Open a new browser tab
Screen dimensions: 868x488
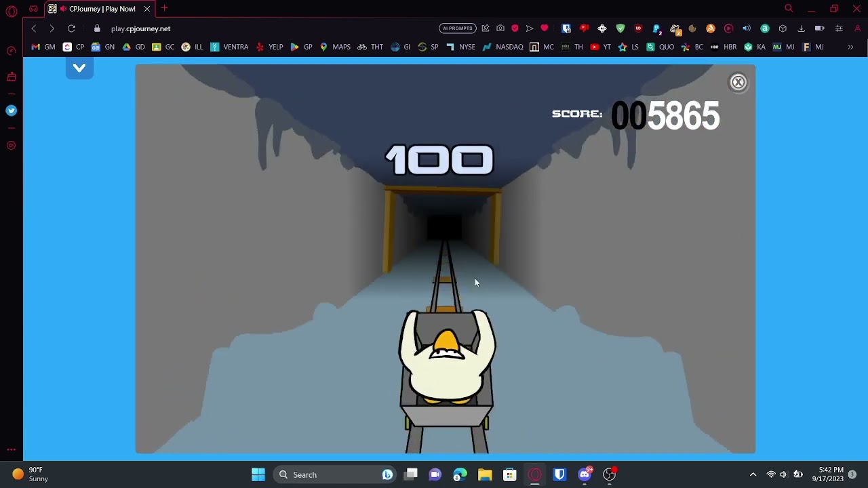click(164, 9)
